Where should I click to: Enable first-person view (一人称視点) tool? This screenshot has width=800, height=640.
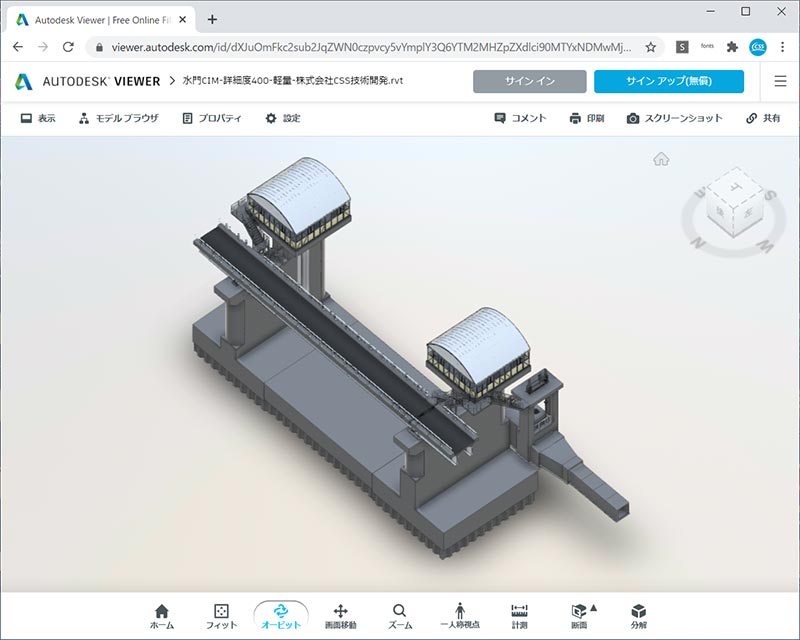point(460,617)
